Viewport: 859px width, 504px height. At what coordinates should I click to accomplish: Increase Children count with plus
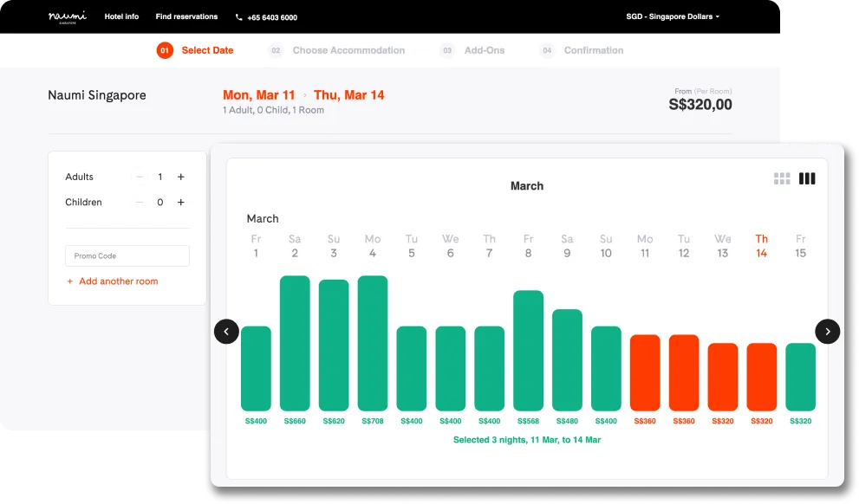point(181,202)
